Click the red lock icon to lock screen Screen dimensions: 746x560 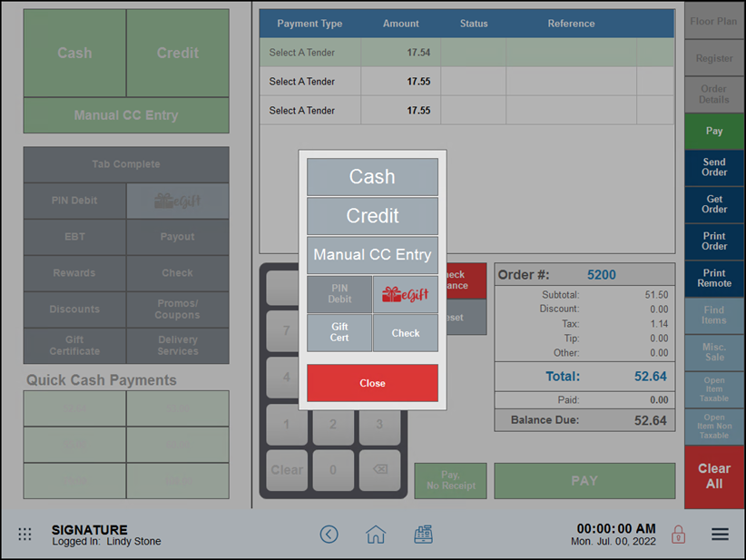coord(677,535)
